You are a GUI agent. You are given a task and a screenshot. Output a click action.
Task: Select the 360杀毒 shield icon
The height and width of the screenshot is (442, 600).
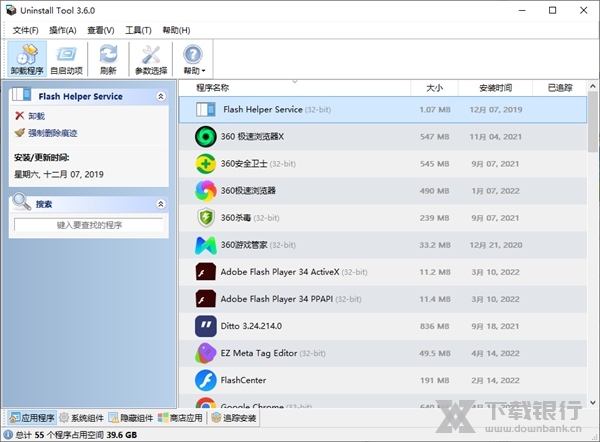pyautogui.click(x=205, y=218)
